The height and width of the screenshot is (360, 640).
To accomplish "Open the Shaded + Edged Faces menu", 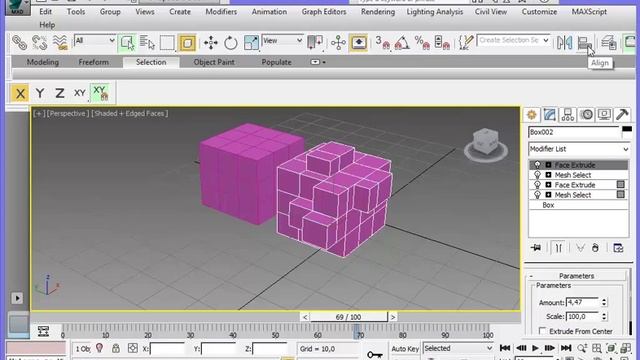I will tap(129, 113).
